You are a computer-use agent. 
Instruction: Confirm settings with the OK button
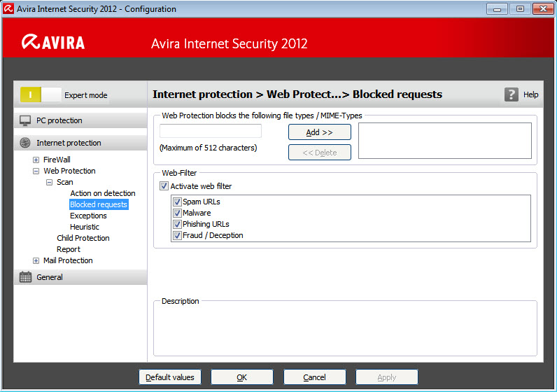[242, 377]
